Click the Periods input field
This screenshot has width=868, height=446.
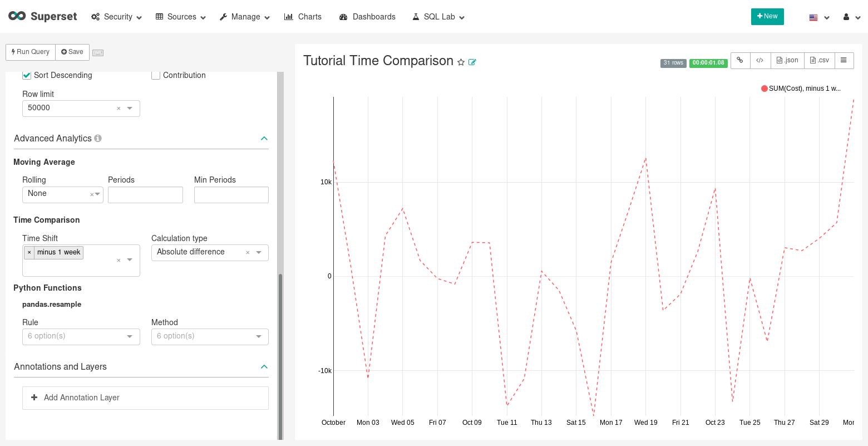pyautogui.click(x=145, y=195)
